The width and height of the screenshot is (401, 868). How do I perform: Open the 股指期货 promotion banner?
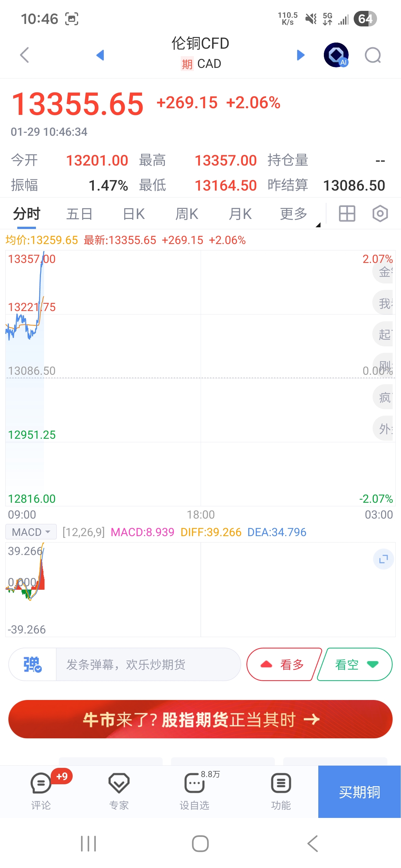coord(200,719)
